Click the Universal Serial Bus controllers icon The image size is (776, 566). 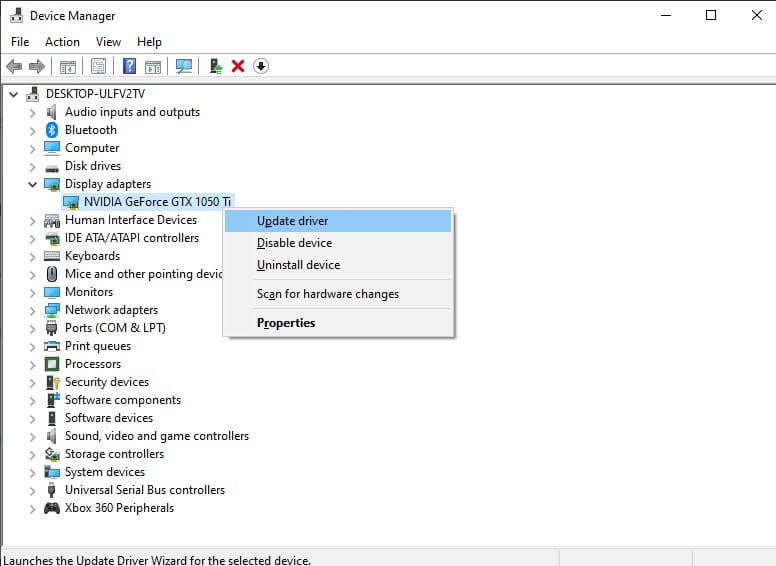tap(51, 490)
